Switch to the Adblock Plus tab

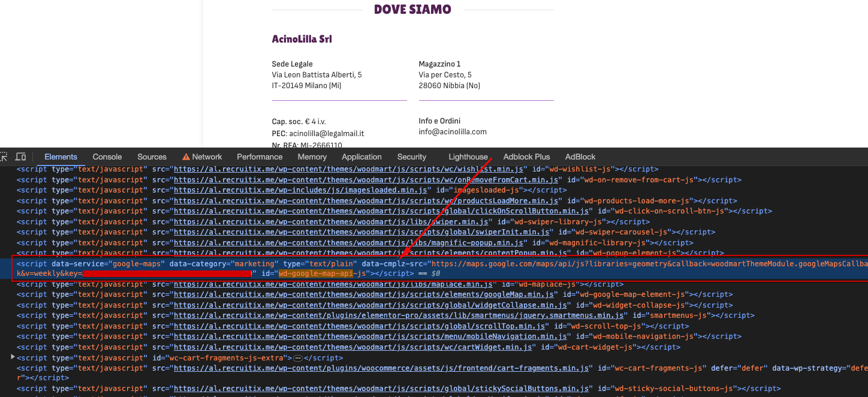(526, 157)
